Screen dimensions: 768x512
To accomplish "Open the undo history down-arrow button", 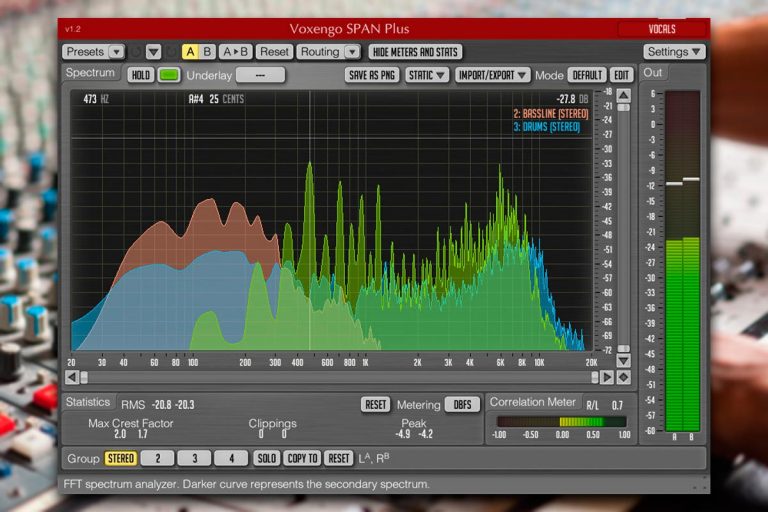I will coord(153,51).
